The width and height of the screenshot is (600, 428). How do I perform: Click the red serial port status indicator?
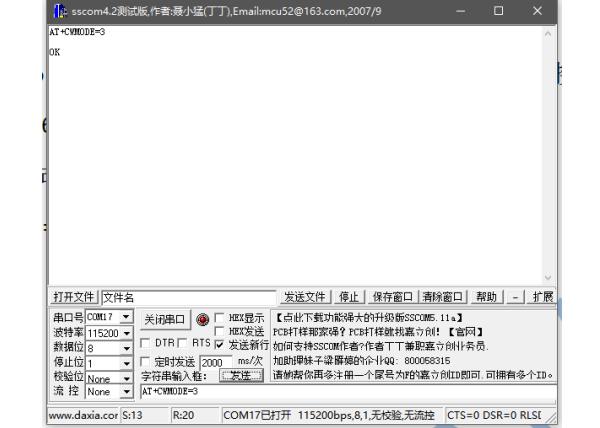pyautogui.click(x=202, y=320)
